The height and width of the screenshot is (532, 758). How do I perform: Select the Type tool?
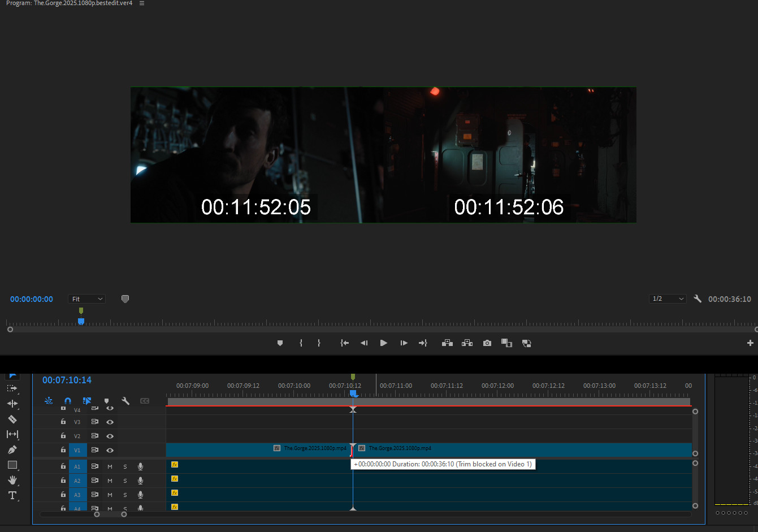(x=12, y=495)
